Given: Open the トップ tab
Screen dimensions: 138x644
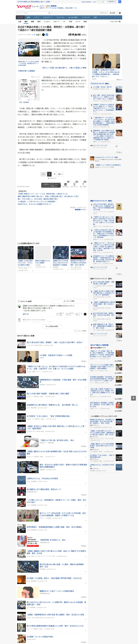Looking at the screenshot, I should coord(20,17).
